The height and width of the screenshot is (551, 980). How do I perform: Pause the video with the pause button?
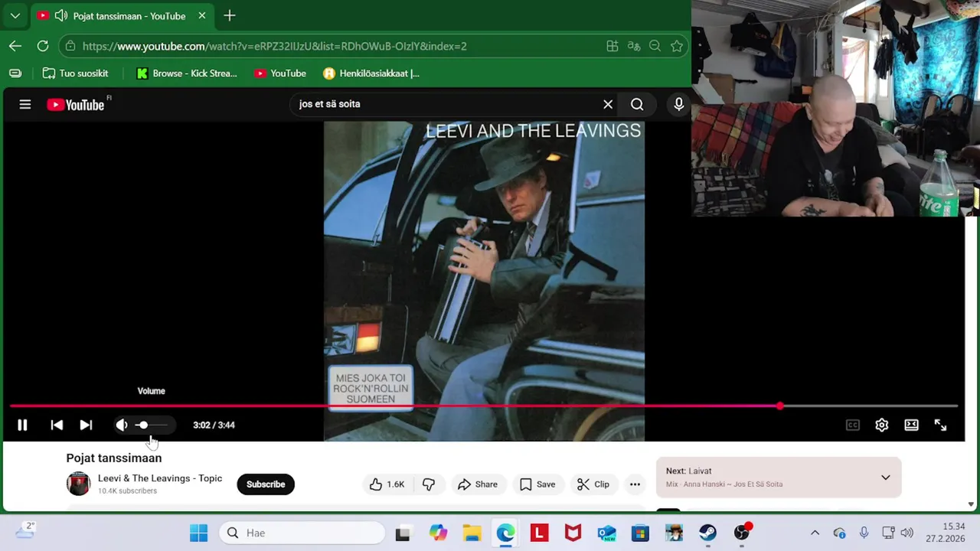[22, 425]
